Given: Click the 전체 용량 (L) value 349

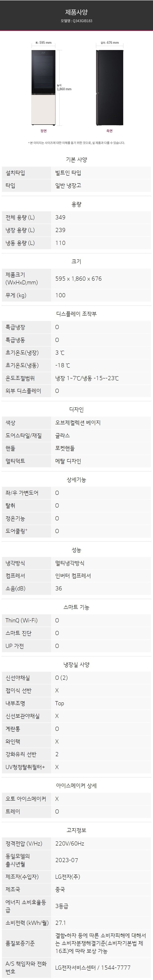Looking at the screenshot, I should (x=60, y=218).
